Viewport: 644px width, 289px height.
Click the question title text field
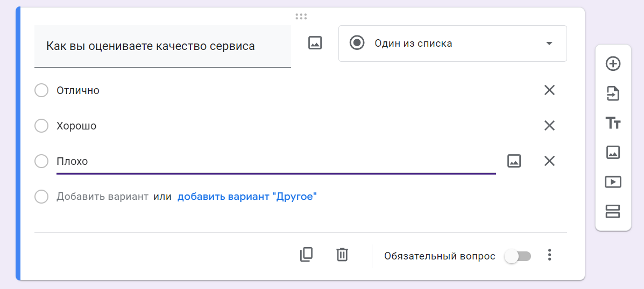tap(162, 46)
